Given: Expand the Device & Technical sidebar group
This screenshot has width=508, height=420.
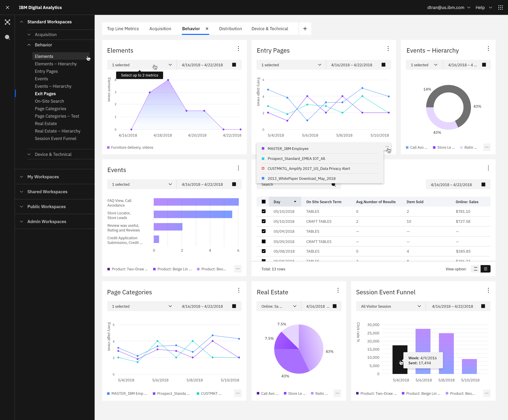Looking at the screenshot, I should (x=29, y=154).
